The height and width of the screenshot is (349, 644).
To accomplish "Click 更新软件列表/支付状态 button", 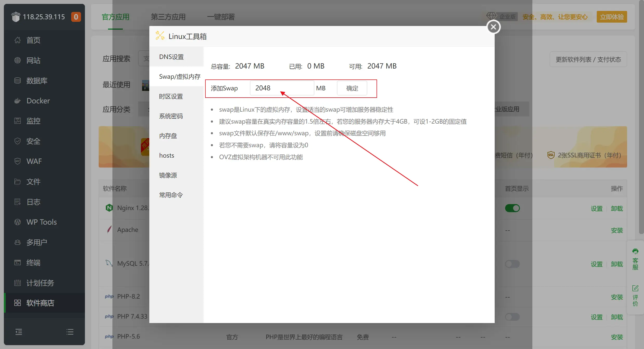I will pos(588,59).
